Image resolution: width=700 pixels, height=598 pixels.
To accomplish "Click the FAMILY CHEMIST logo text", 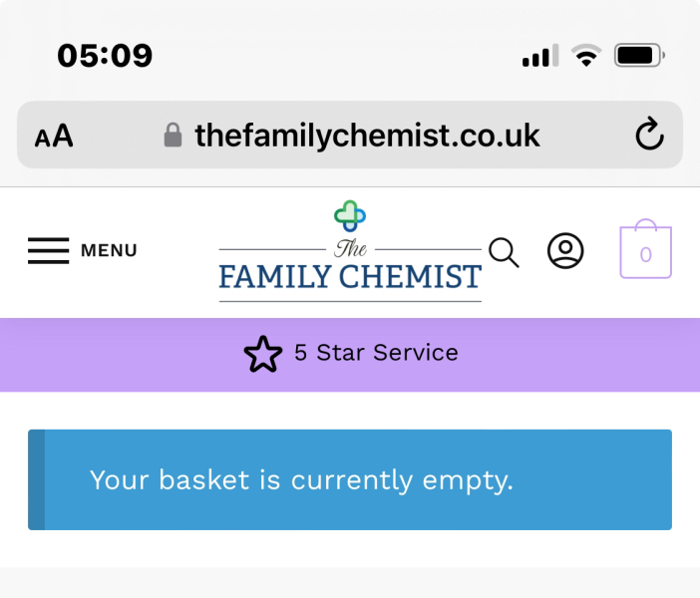I will click(350, 277).
